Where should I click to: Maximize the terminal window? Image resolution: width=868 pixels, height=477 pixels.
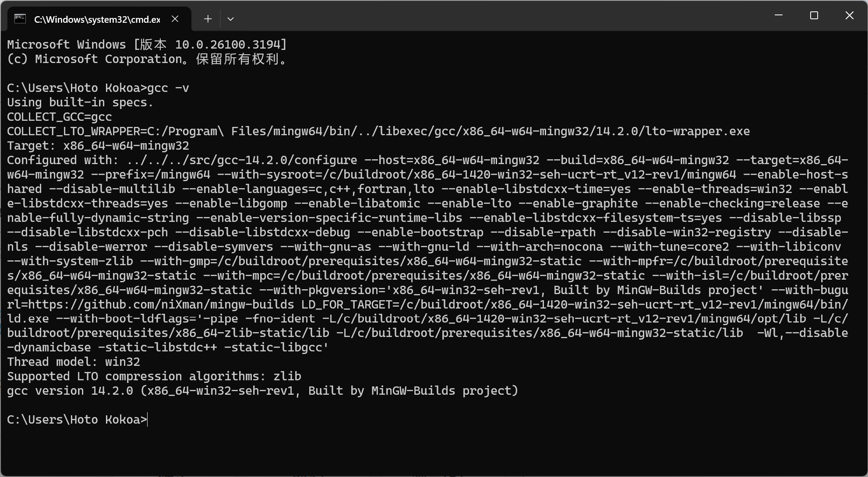point(814,15)
